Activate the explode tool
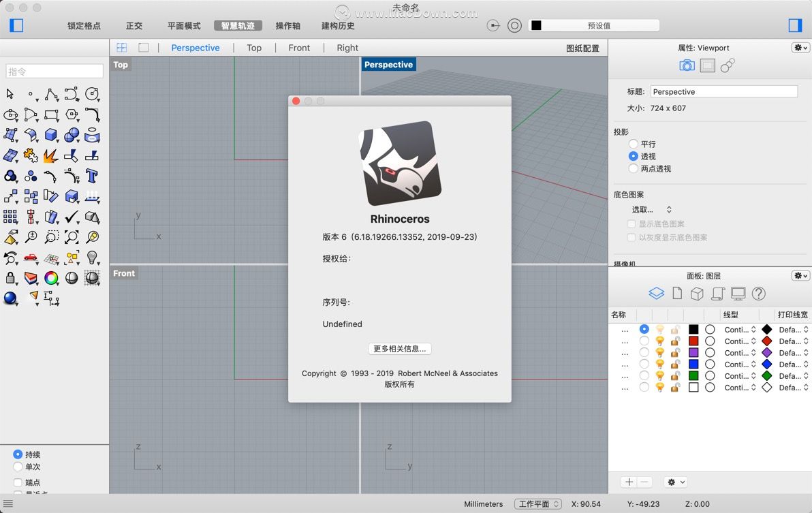 50,155
